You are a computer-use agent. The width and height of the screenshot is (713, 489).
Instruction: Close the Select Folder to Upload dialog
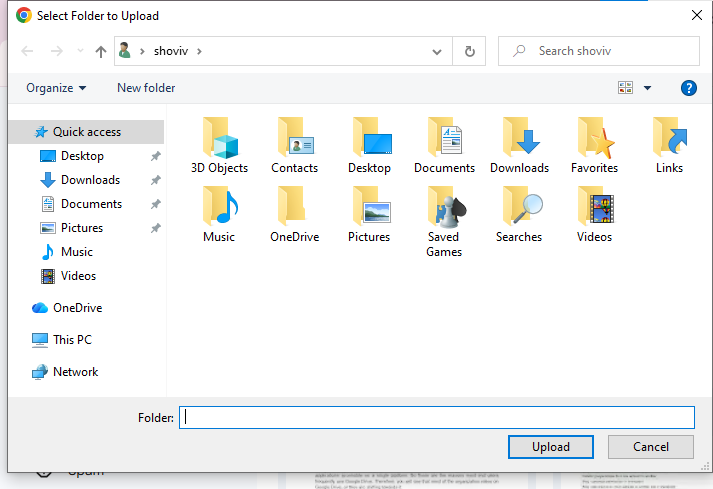697,15
